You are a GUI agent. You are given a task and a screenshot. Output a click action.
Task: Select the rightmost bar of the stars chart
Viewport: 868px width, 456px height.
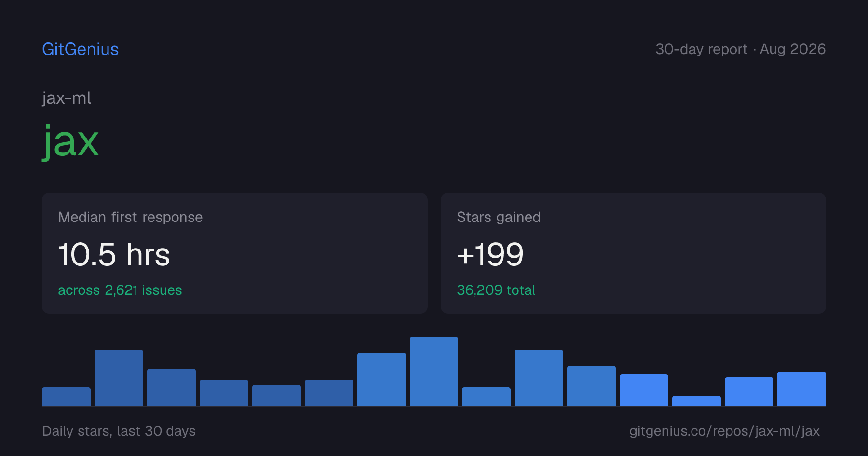click(x=801, y=389)
